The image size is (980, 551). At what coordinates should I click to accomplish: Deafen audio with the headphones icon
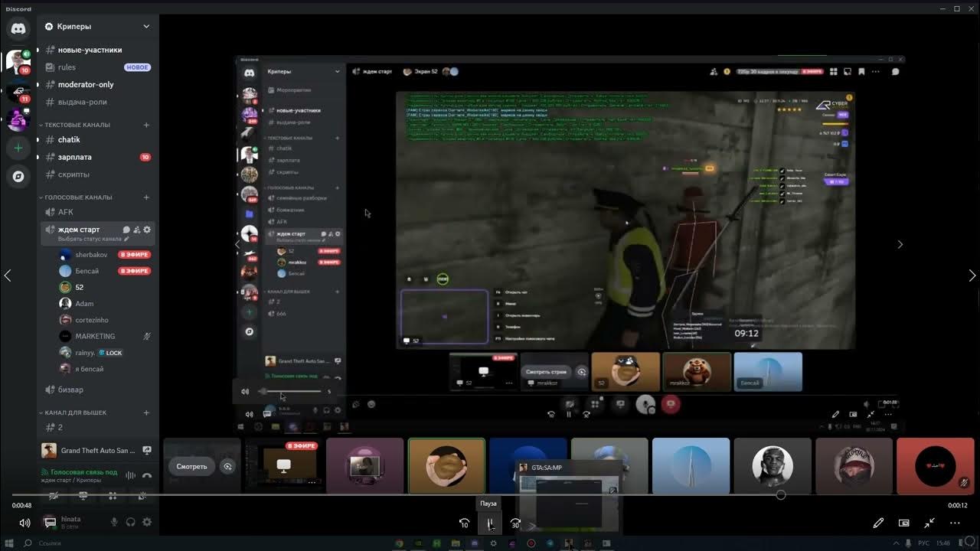point(131,522)
